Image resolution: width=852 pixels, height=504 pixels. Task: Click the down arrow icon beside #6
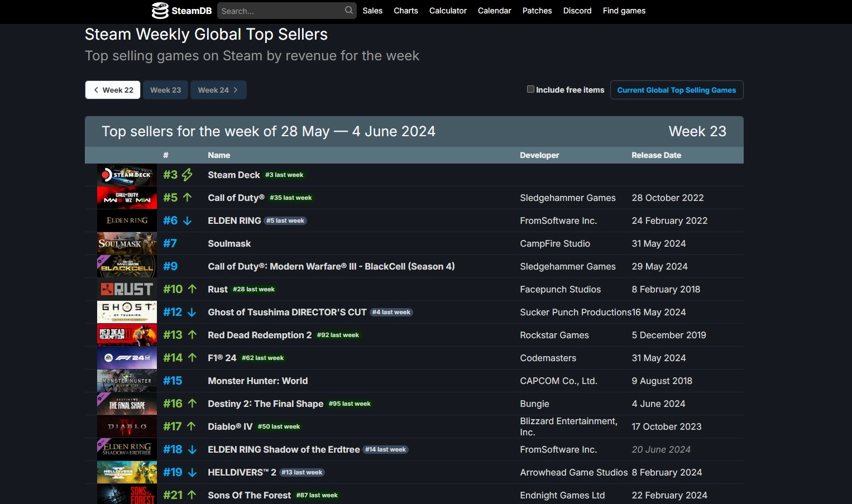click(x=188, y=220)
